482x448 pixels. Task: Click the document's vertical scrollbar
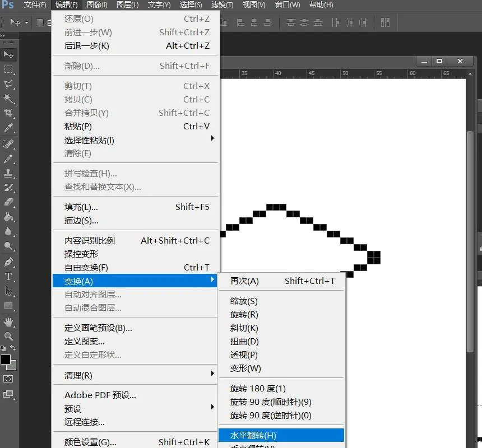click(470, 241)
